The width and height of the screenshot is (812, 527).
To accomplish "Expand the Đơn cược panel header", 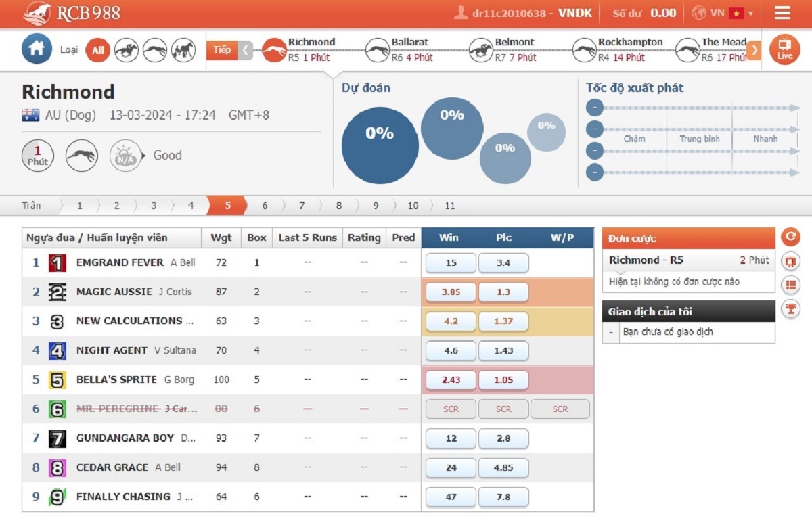I will [x=688, y=238].
